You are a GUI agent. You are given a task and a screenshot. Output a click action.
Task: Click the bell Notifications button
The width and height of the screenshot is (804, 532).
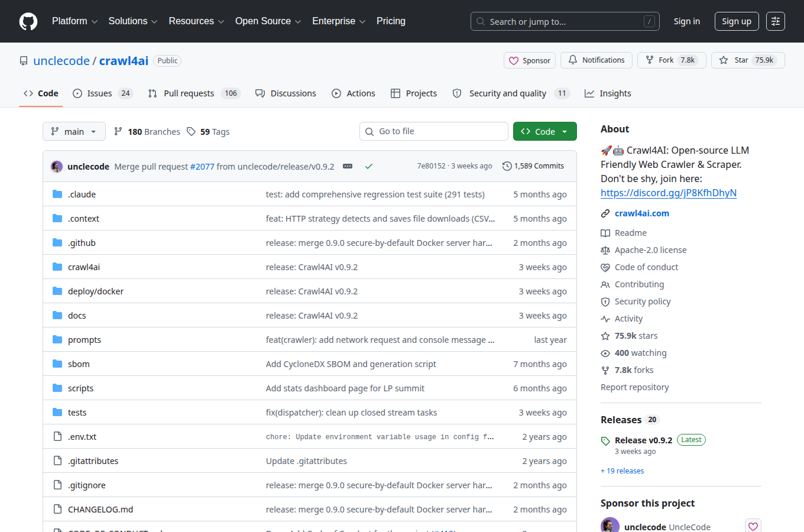596,60
